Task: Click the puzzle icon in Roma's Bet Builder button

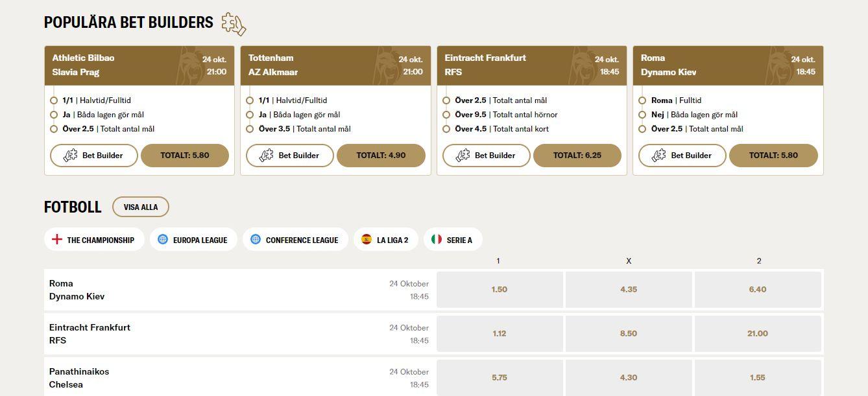Action: [659, 156]
